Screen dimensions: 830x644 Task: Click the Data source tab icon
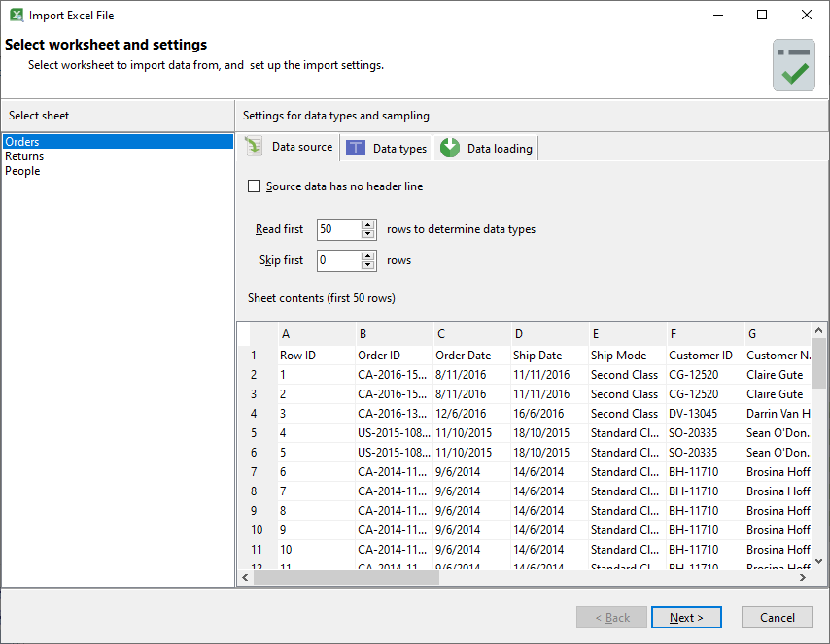click(x=254, y=147)
